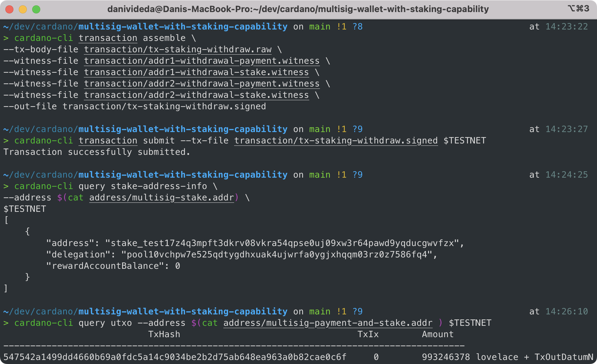
Task: Click transaction/addr1-withdrawal-stake.witness path
Action: click(197, 72)
